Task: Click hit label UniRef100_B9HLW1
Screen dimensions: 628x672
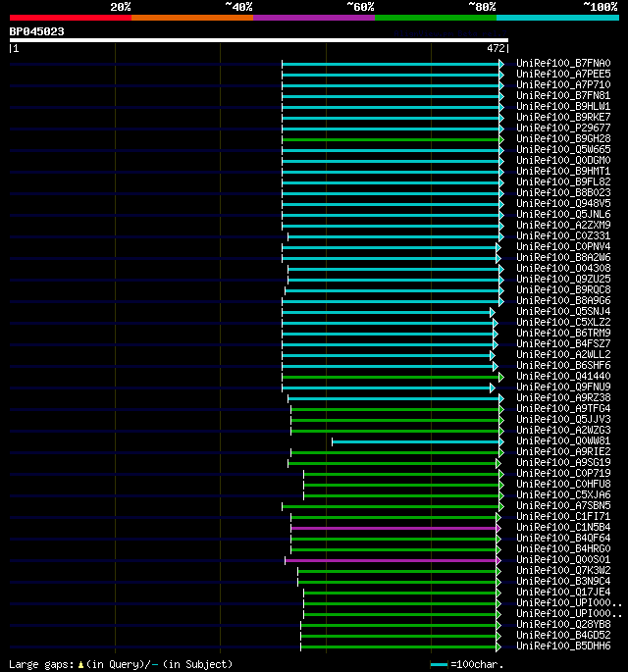Action: pos(563,106)
